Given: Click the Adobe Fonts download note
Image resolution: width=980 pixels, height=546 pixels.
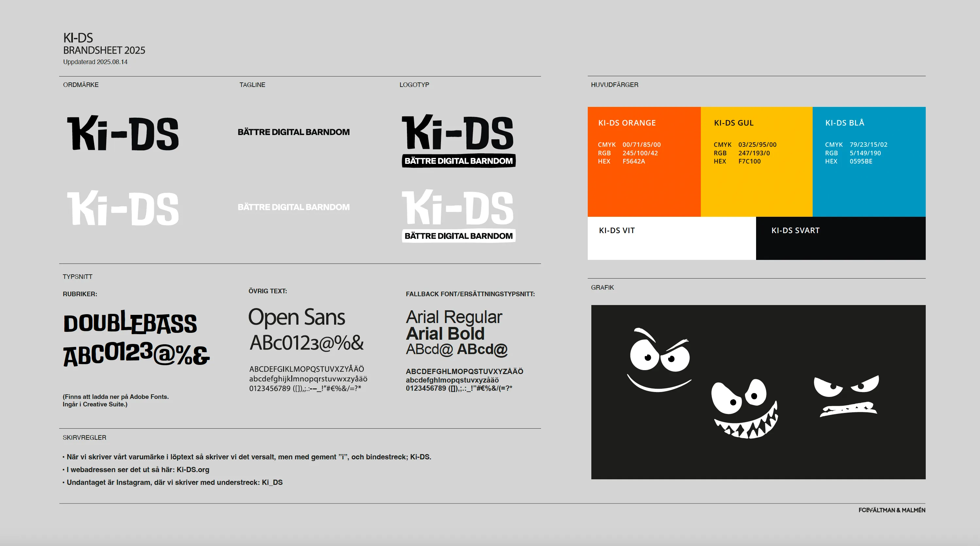Looking at the screenshot, I should click(116, 401).
